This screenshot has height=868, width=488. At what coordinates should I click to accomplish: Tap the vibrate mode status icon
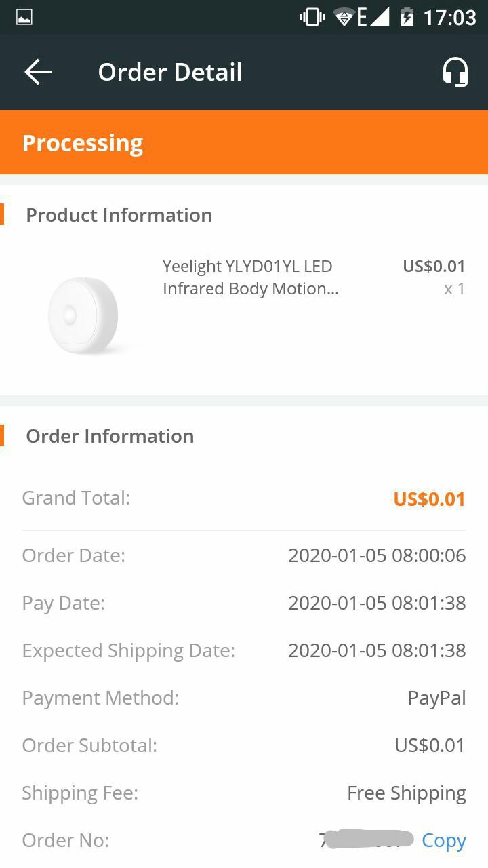[312, 17]
